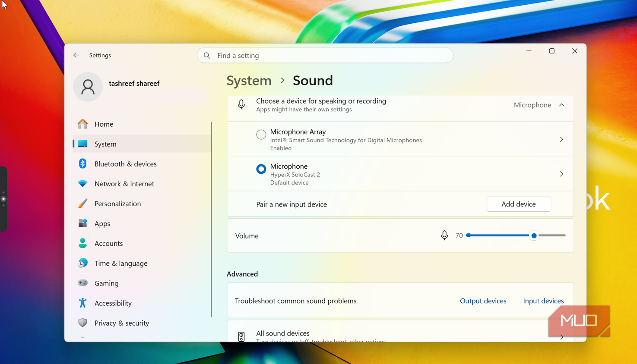Screen dimensions: 637x364
Task: Minimize the Settings window
Action: [x=529, y=51]
